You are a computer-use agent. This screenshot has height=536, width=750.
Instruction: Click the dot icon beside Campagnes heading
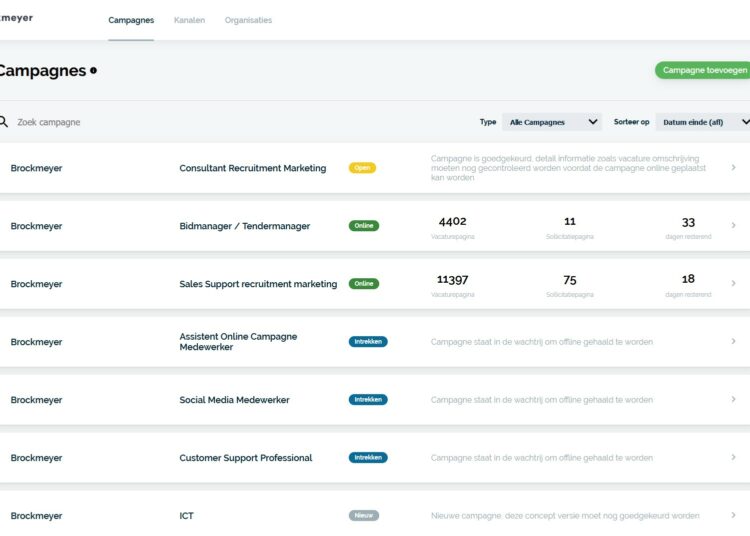coord(94,71)
